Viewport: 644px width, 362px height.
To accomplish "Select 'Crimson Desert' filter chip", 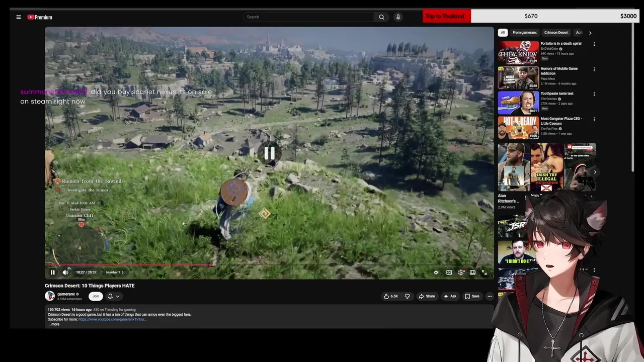I will click(x=556, y=33).
